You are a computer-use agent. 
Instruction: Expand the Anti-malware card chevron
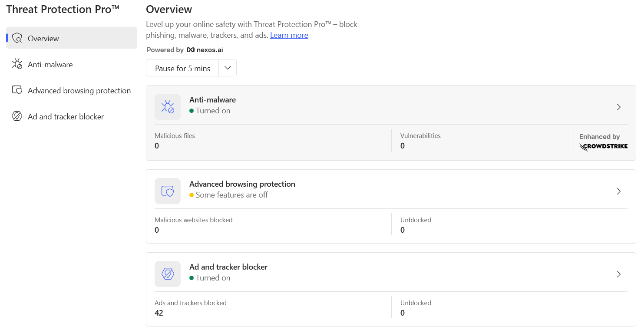pyautogui.click(x=619, y=107)
